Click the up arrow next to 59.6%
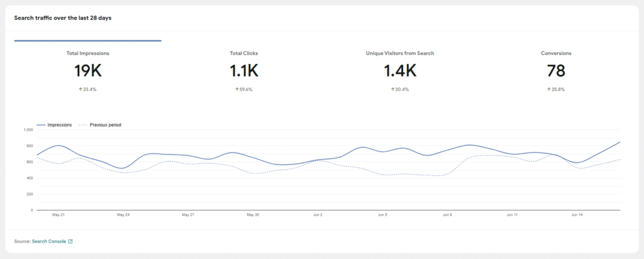 [236, 89]
